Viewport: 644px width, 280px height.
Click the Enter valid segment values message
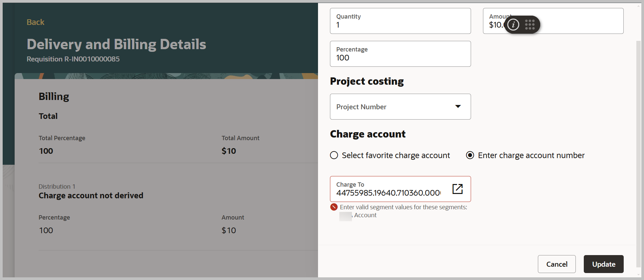tap(403, 207)
